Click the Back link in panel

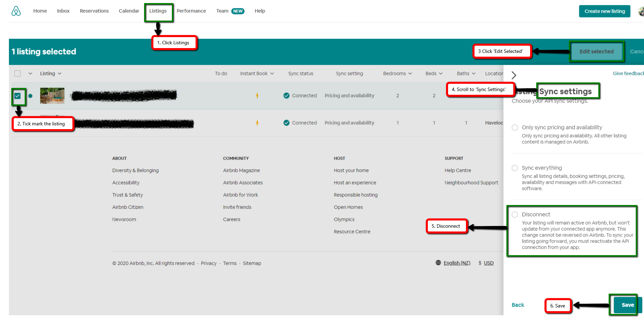(518, 305)
